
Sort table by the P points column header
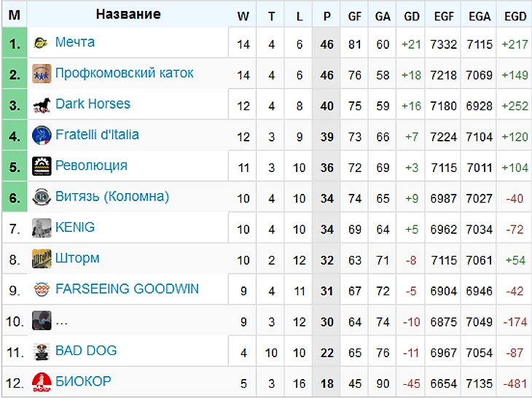(326, 16)
